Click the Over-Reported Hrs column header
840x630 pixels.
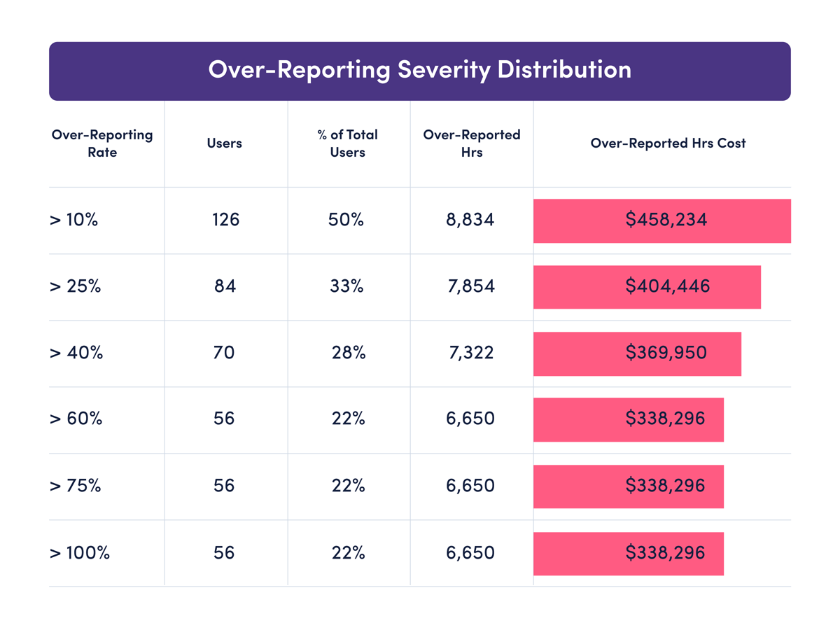472,143
